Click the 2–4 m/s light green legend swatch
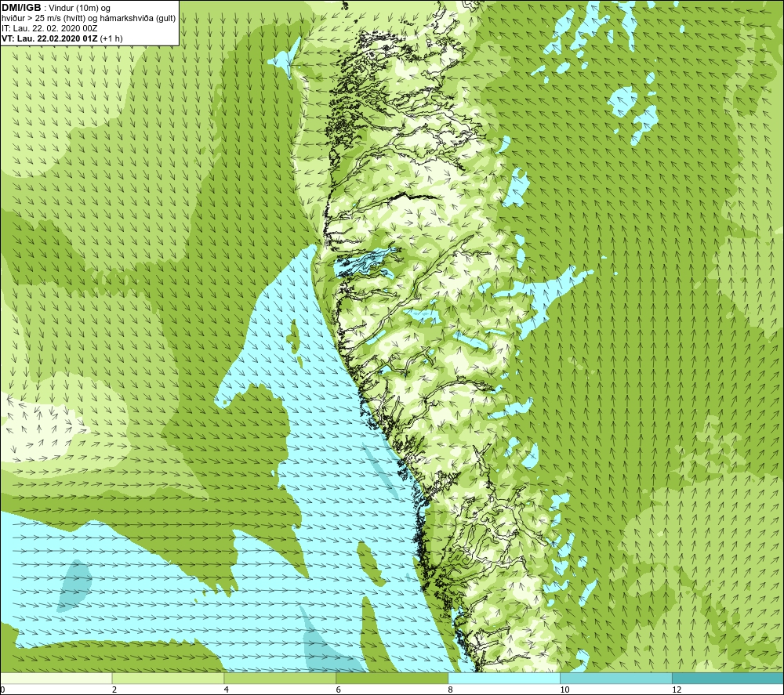Viewport: 784px width, 695px height. click(168, 678)
